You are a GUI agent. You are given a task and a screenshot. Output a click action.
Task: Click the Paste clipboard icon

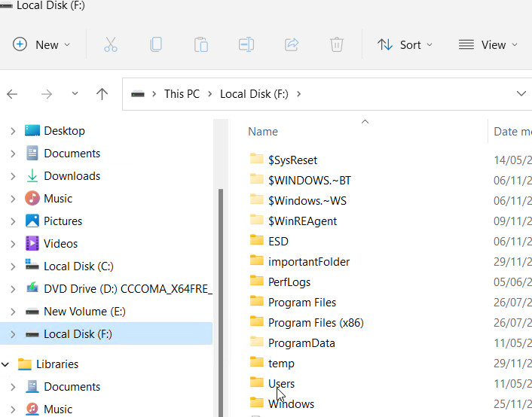pos(201,44)
